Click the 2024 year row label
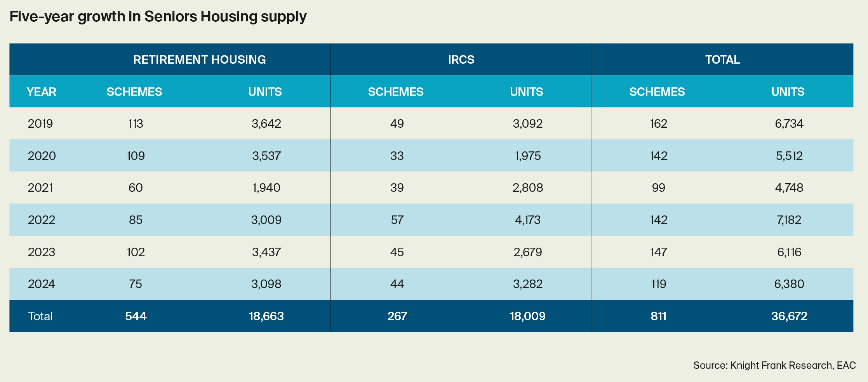Viewport: 868px width, 382px height. [x=41, y=284]
